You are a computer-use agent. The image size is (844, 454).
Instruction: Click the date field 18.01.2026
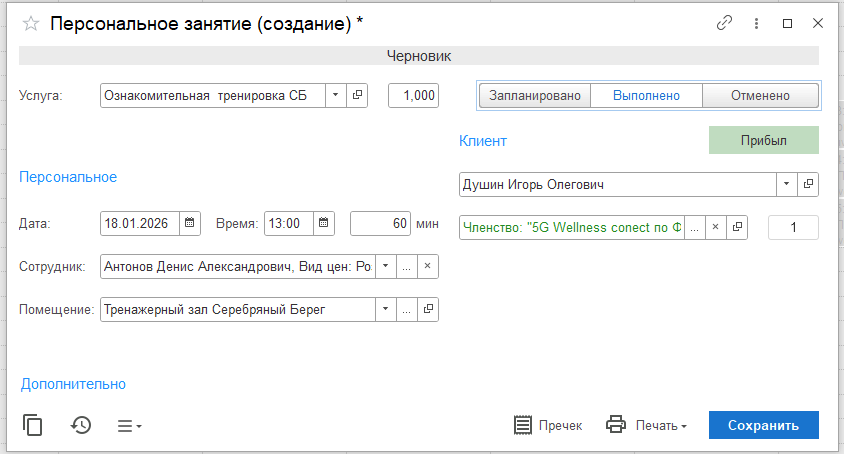140,223
